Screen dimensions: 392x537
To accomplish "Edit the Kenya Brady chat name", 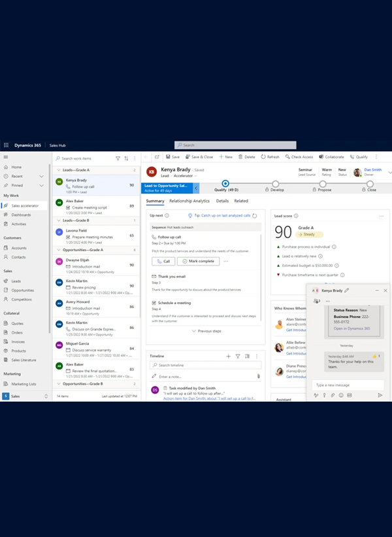I will [347, 290].
